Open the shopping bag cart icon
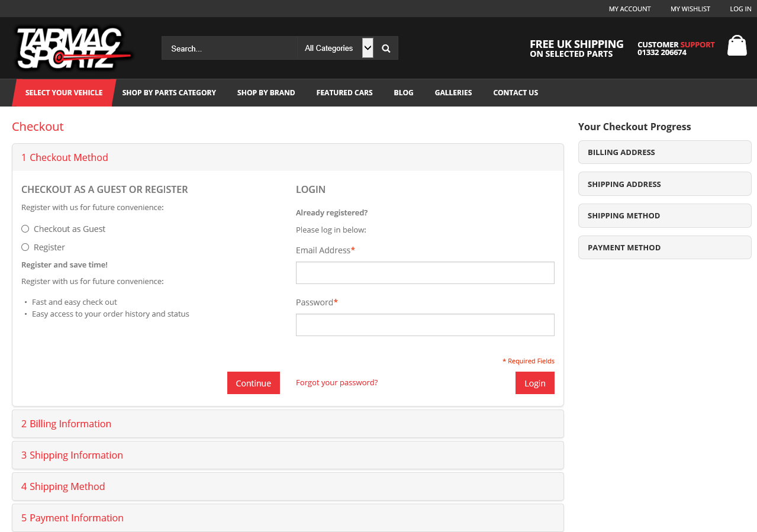Screen dimensions: 757x532 737,46
